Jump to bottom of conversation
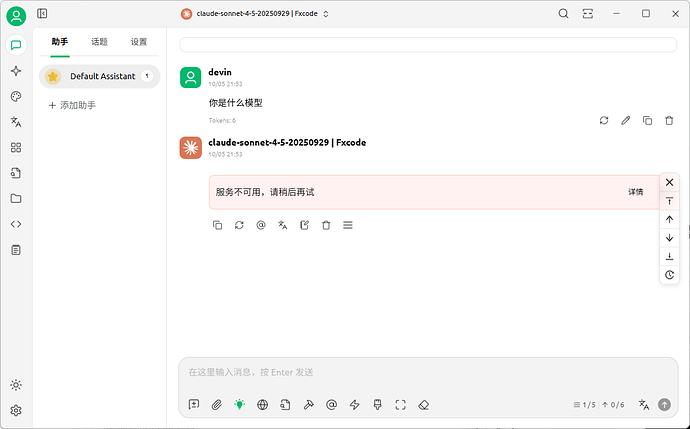 pos(669,257)
